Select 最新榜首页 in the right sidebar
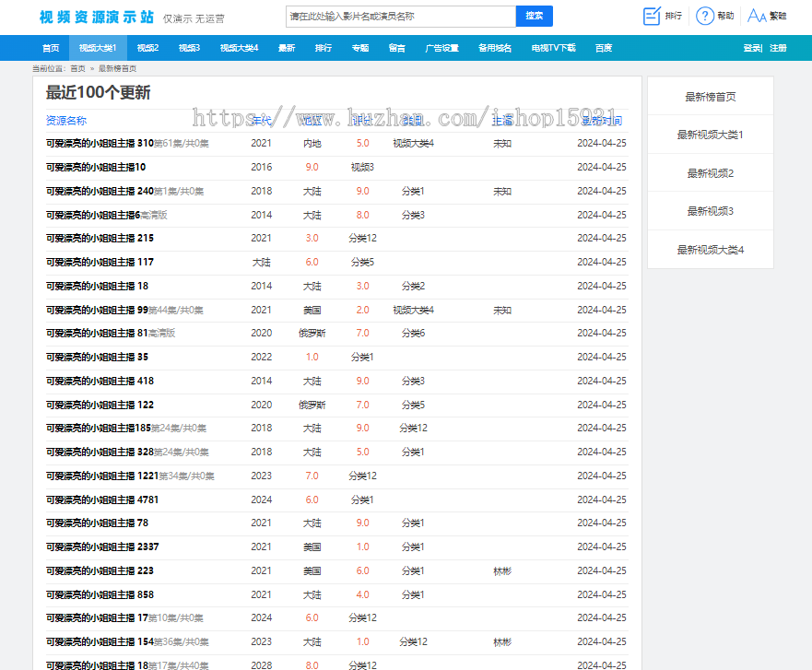 pos(710,97)
